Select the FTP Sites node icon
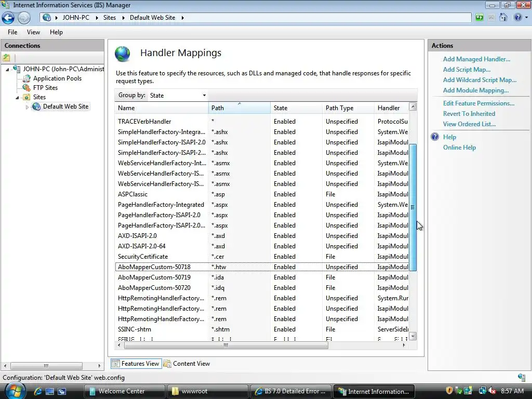 [26, 87]
